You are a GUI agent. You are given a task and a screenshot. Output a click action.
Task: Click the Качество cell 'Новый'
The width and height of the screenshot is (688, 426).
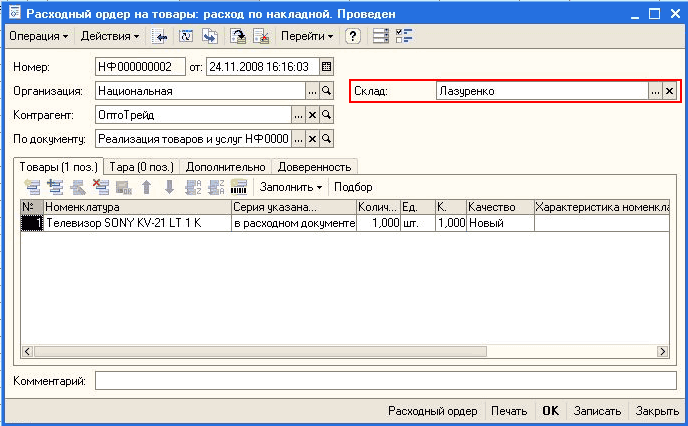(500, 223)
